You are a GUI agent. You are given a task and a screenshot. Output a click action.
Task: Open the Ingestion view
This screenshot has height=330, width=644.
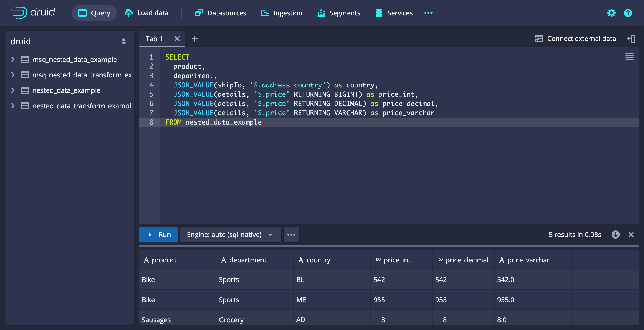pyautogui.click(x=281, y=13)
